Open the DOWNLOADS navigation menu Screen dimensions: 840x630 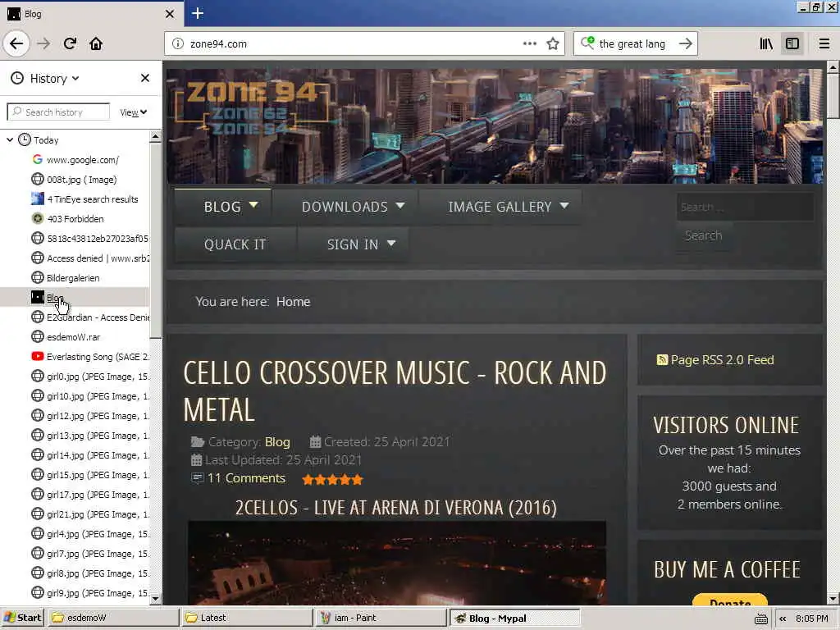[345, 207]
